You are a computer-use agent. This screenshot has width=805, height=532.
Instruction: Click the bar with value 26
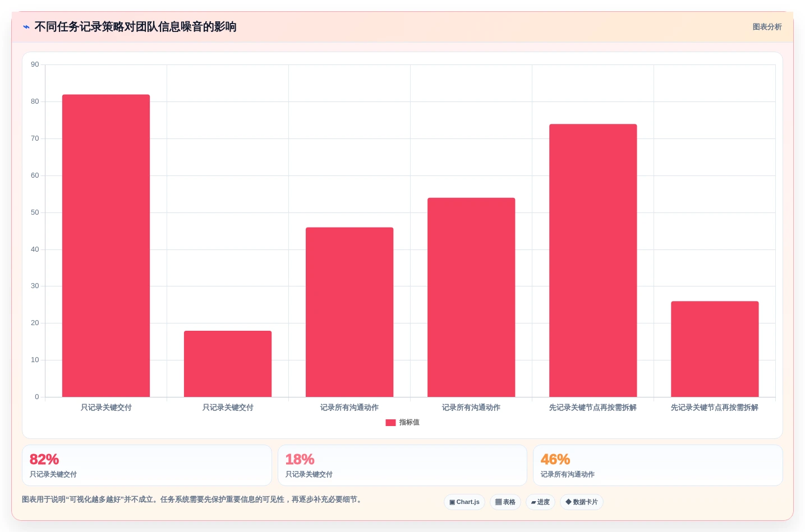pyautogui.click(x=715, y=349)
